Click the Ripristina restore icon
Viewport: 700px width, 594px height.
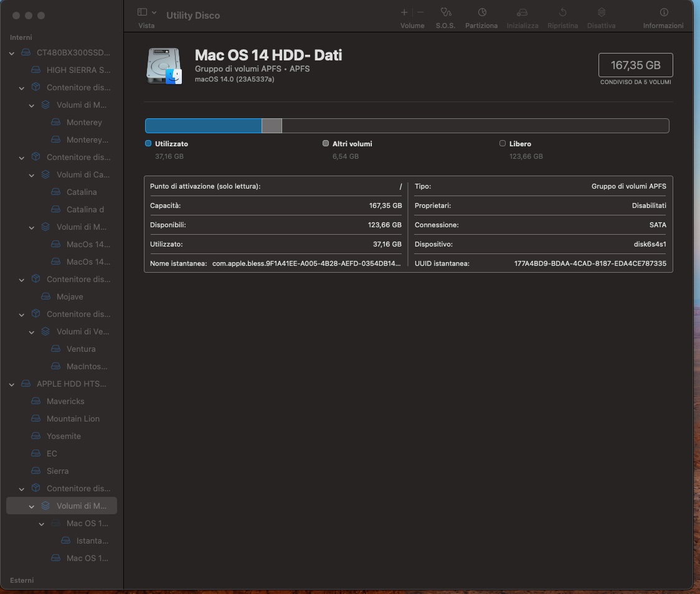point(562,12)
